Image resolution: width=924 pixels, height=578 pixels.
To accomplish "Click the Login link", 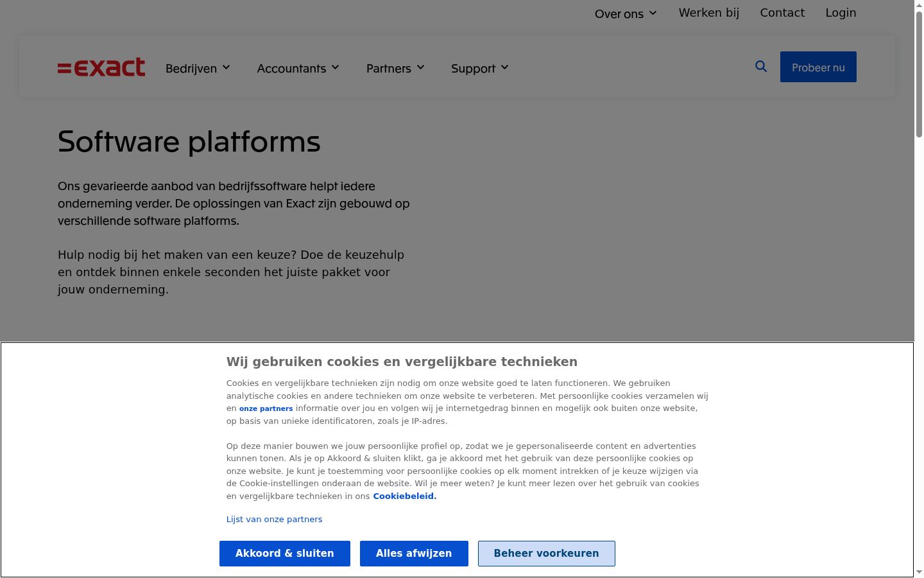I will (841, 13).
